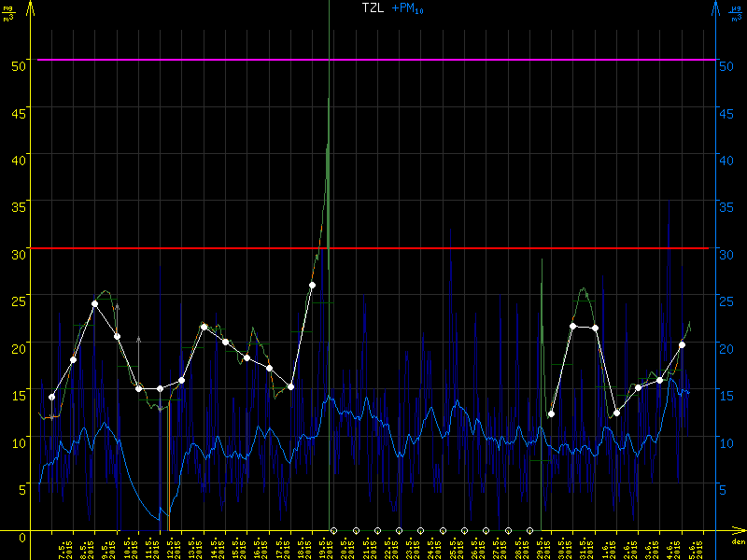Click the 'den' label at x-axis end
747x560 pixels.
(x=738, y=540)
